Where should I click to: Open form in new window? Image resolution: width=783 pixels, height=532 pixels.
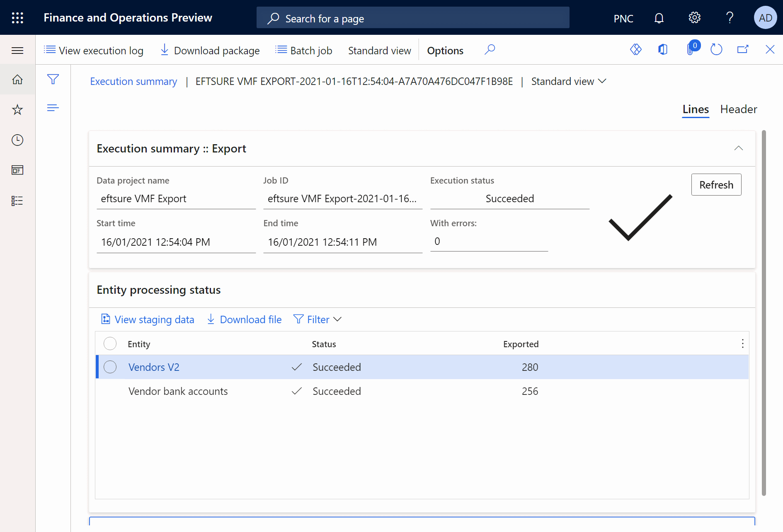pyautogui.click(x=743, y=50)
